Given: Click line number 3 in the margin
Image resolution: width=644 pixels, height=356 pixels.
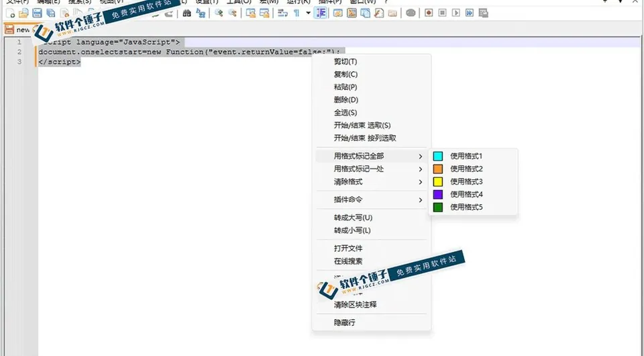Looking at the screenshot, I should coord(19,62).
